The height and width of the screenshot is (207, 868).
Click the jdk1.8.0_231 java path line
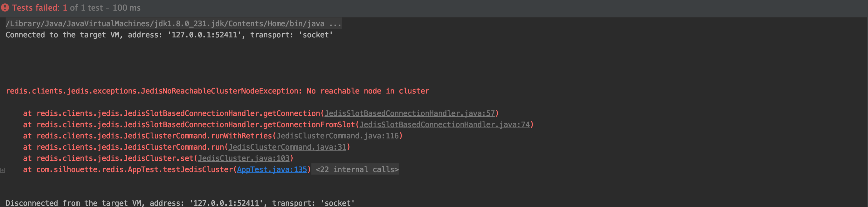(165, 24)
